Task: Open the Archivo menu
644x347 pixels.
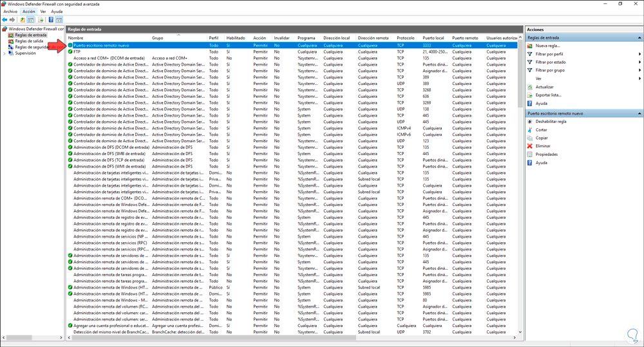Action: [x=10, y=12]
